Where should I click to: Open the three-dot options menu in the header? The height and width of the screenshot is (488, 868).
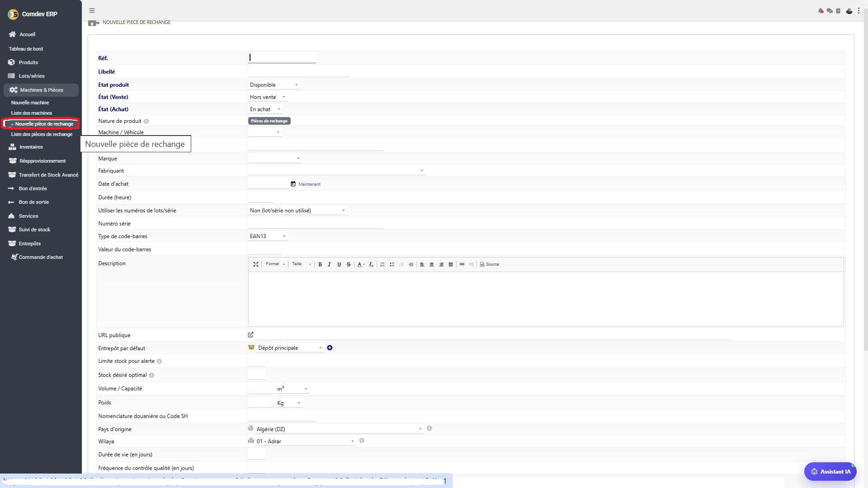[859, 11]
